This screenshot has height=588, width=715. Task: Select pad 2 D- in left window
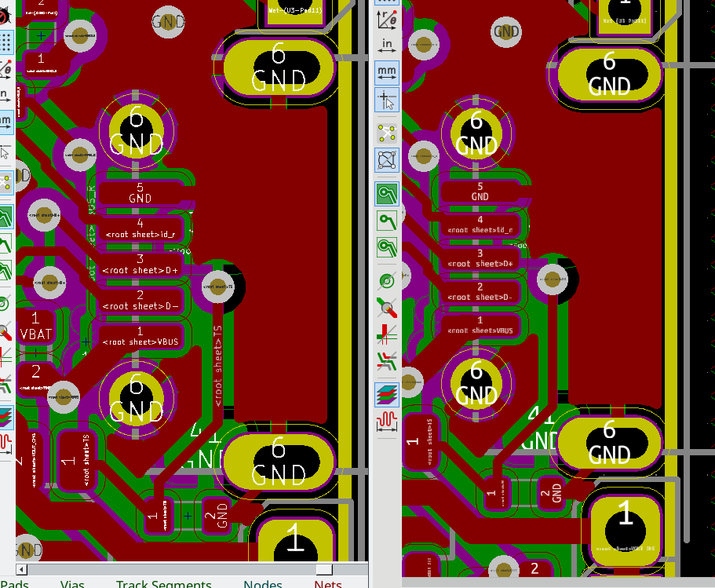coord(140,300)
